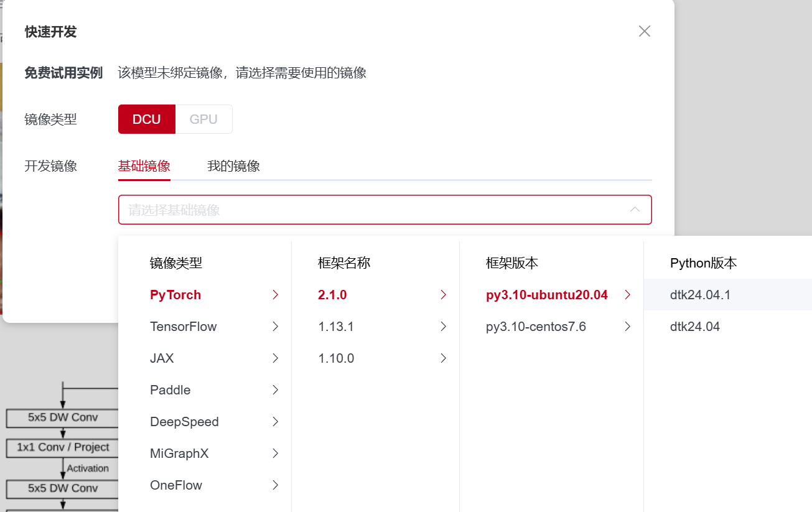The height and width of the screenshot is (512, 812).
Task: Choose PyTorch in image type list
Action: pos(175,295)
